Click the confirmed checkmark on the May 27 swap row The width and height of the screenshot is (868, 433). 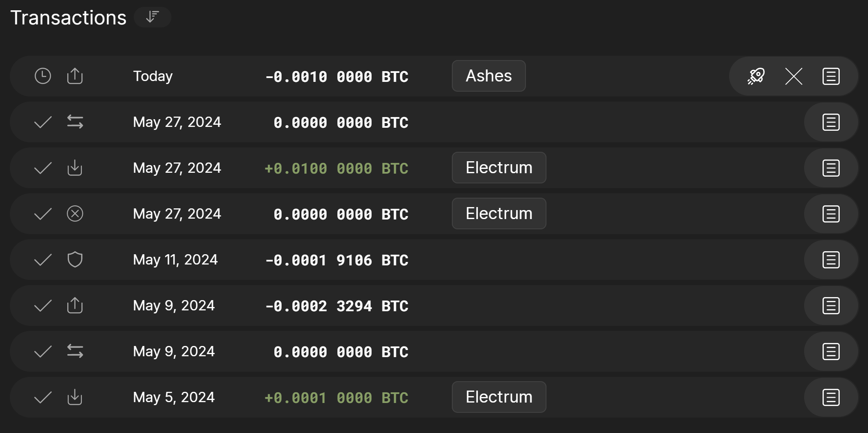pyautogui.click(x=42, y=122)
